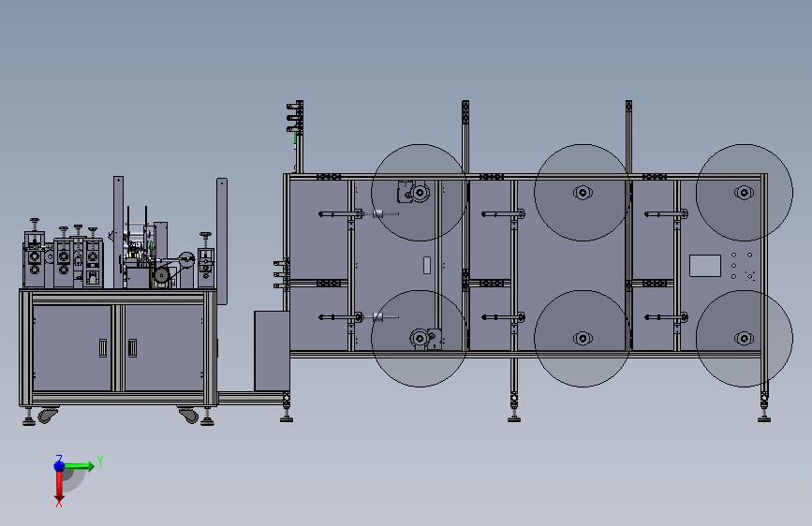Select the top-right material roll hub
This screenshot has width=812, height=526.
(745, 193)
